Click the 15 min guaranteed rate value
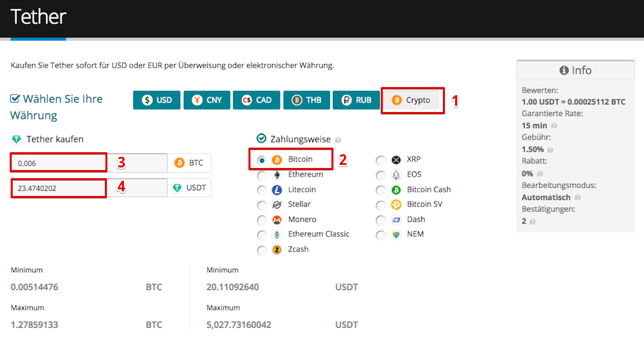The width and height of the screenshot is (644, 338). pyautogui.click(x=535, y=126)
